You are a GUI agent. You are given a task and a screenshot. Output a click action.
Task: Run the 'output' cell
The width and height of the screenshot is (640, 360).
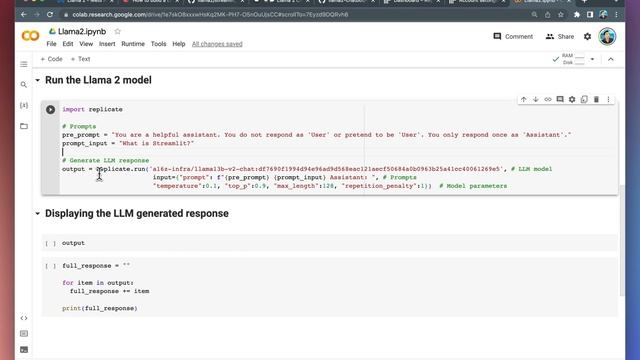tap(51, 243)
